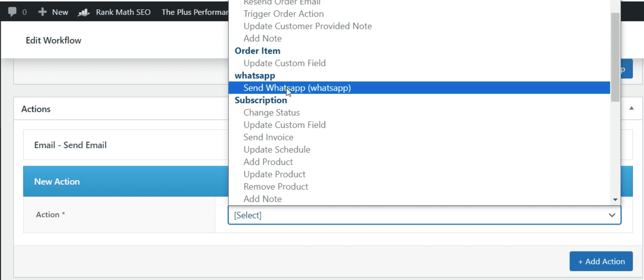This screenshot has height=280, width=644.
Task: Click the + Add Action button
Action: point(601,261)
